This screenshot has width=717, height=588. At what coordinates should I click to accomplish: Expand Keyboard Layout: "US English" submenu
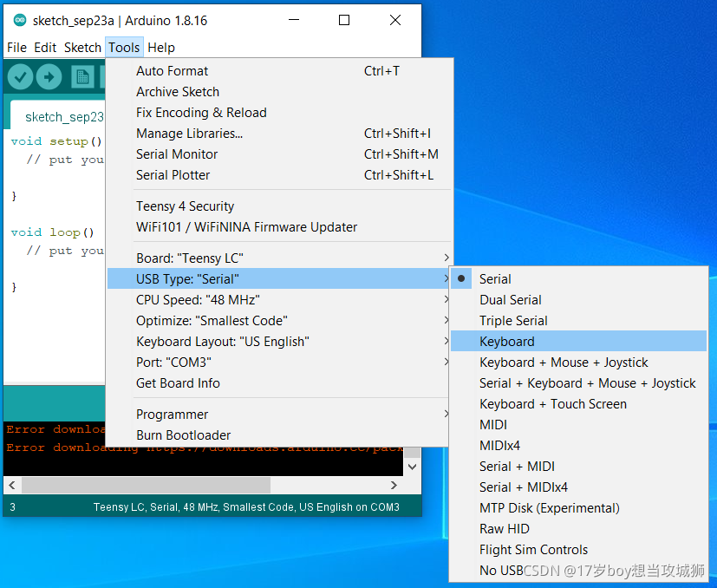pyautogui.click(x=278, y=342)
